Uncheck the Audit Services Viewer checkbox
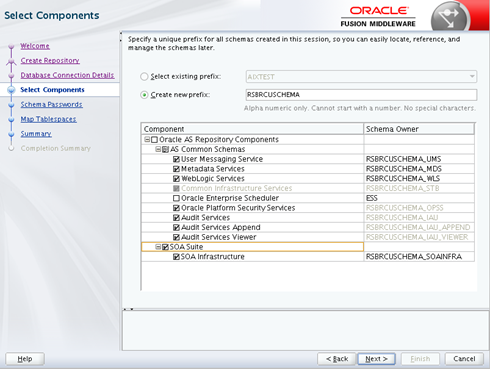This screenshot has height=370, width=491. click(x=176, y=237)
